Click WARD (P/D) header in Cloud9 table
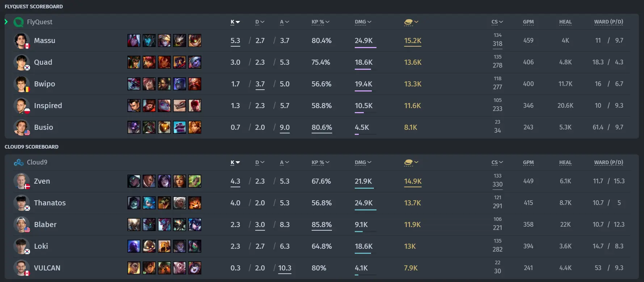 [x=609, y=163]
